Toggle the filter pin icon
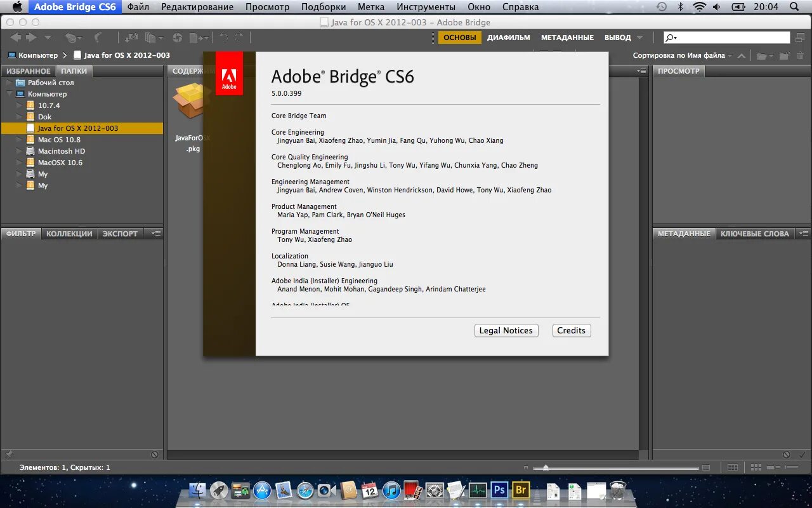 (x=8, y=455)
